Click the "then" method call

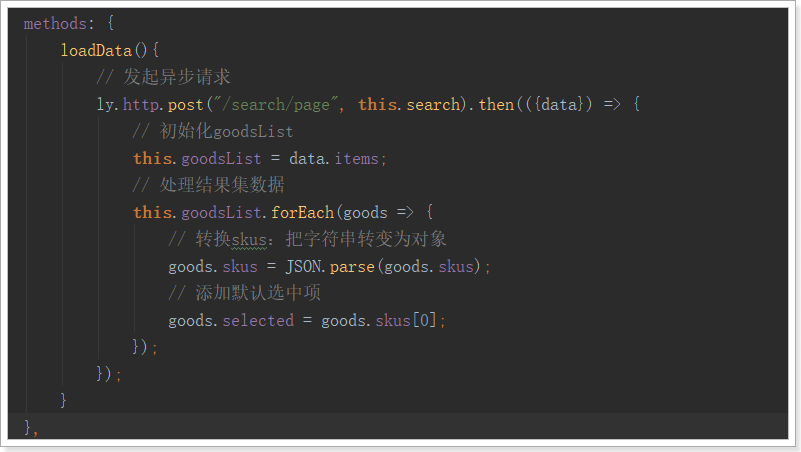[496, 104]
